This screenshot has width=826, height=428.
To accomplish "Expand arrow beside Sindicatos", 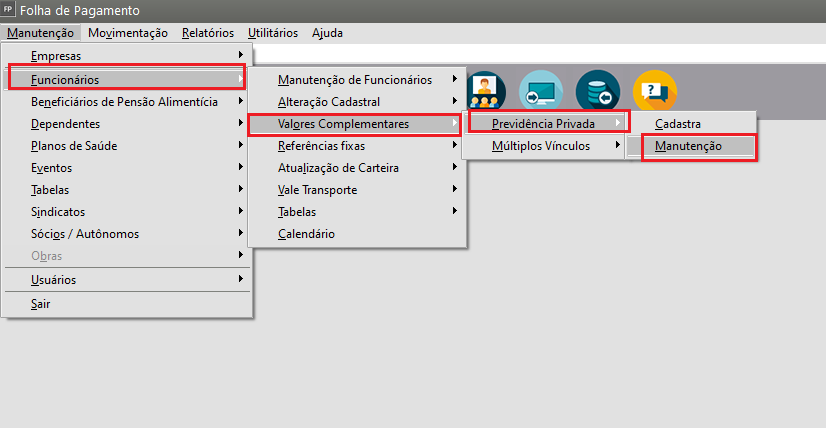I will click(241, 211).
